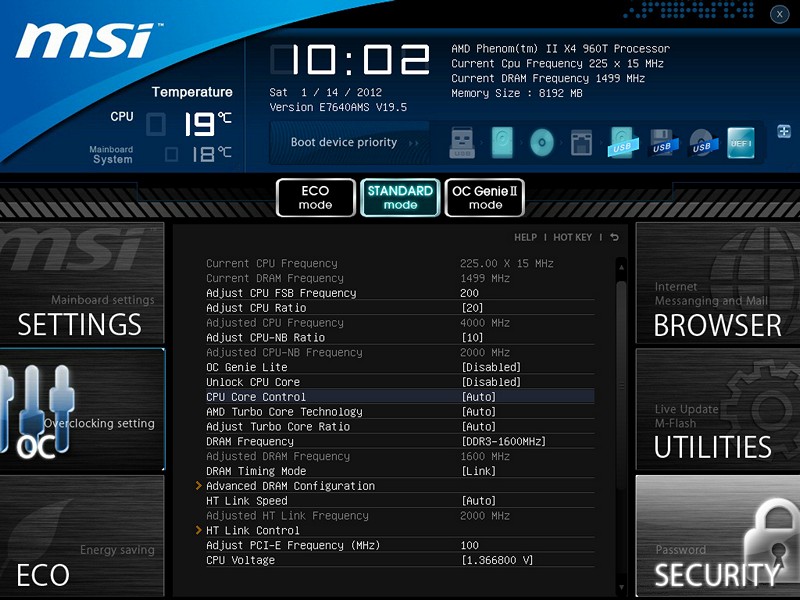Viewport: 800px width, 600px height.
Task: Open the ECO energy saving panel
Action: tap(82, 536)
